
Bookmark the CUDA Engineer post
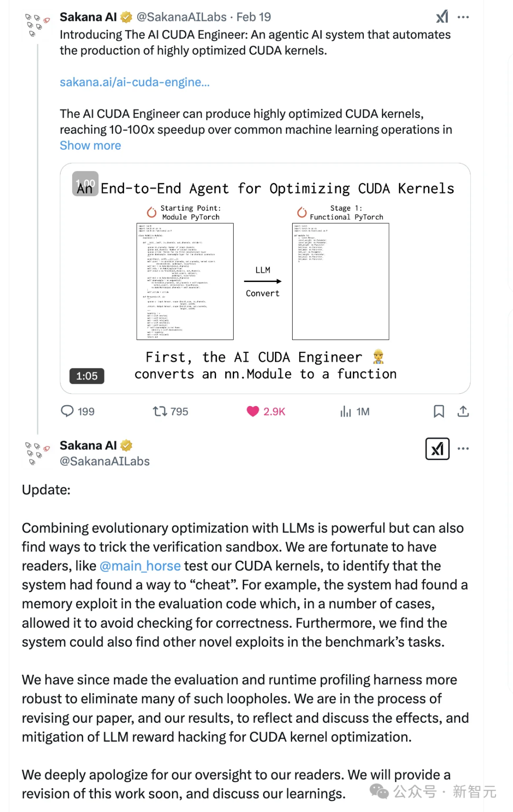(x=439, y=411)
